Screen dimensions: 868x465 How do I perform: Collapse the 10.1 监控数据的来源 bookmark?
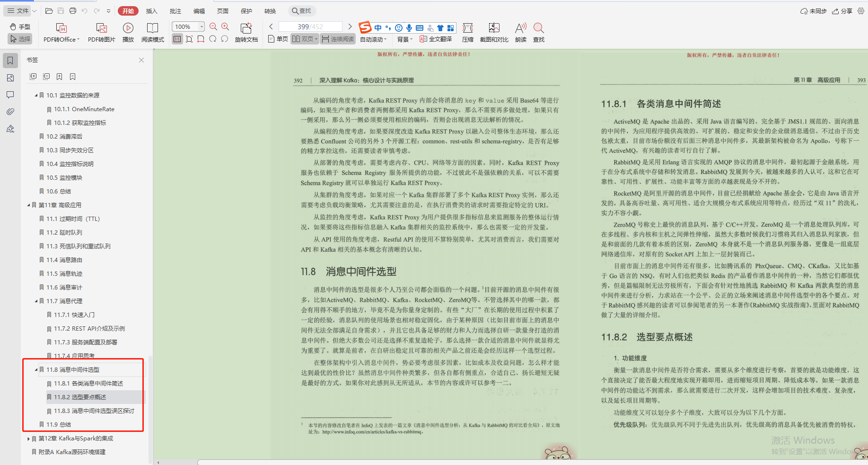click(36, 96)
